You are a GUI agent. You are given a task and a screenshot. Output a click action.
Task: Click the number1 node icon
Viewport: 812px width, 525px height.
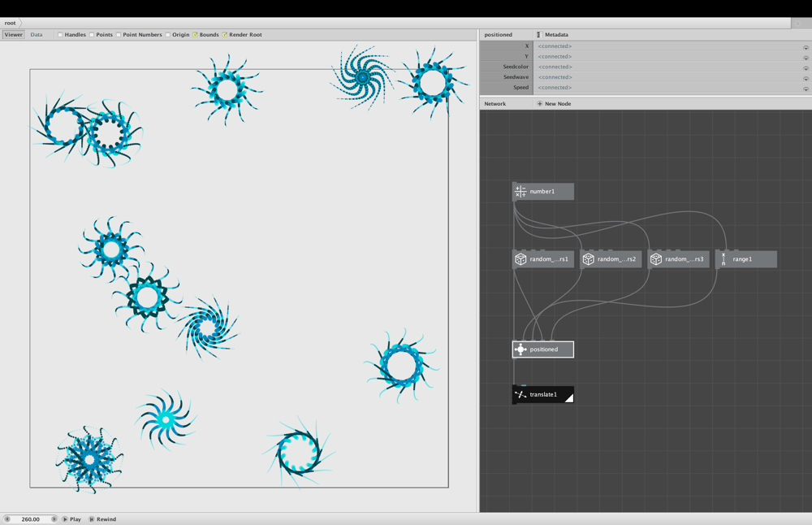click(520, 192)
